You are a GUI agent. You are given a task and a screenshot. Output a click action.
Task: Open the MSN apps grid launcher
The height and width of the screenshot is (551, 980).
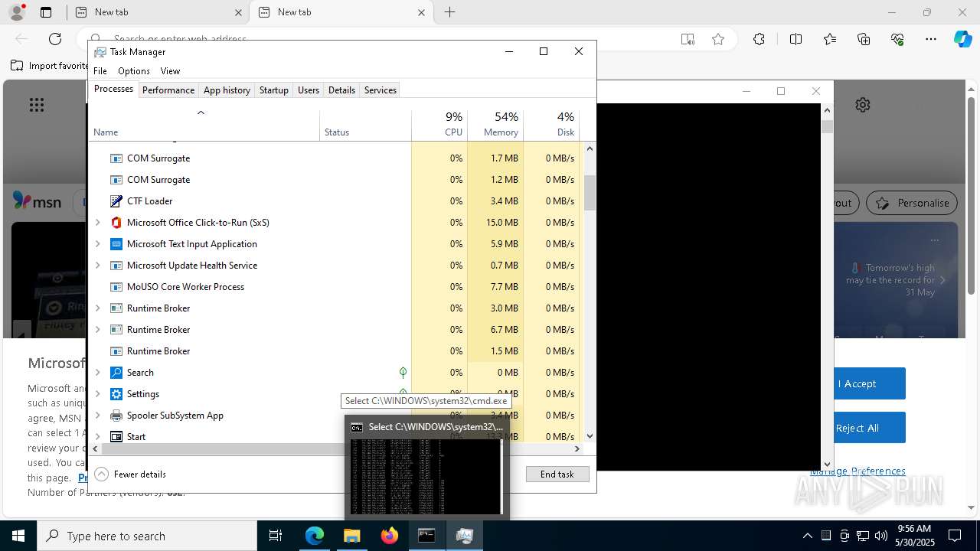click(x=37, y=105)
